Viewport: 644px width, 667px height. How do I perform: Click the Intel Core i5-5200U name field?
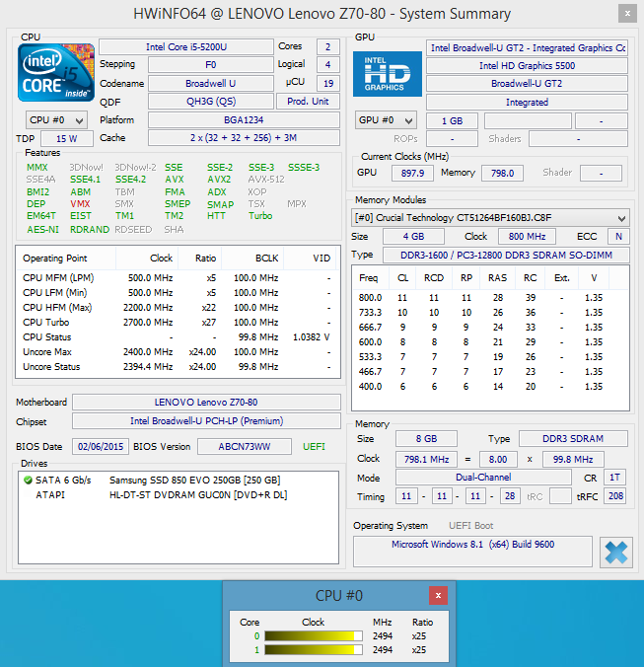click(186, 46)
